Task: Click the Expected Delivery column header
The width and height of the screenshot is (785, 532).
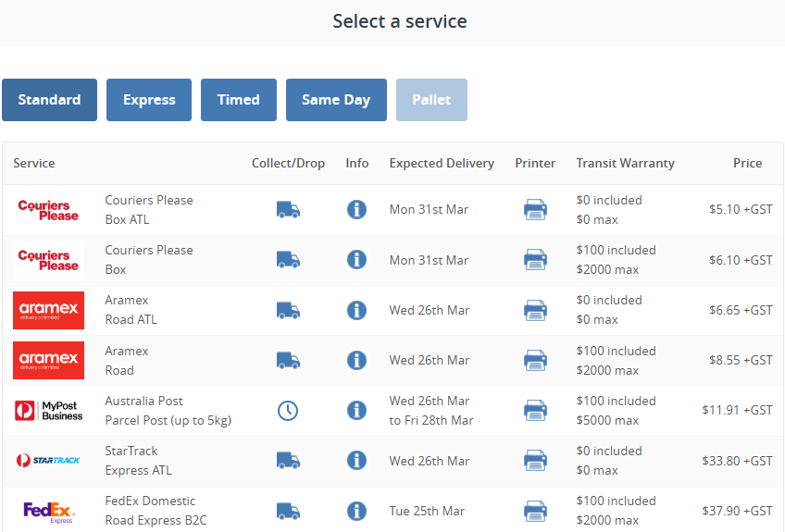Action: tap(442, 163)
